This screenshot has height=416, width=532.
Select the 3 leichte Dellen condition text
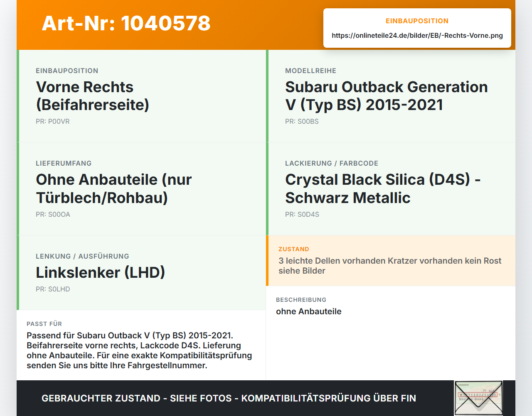[x=390, y=266]
